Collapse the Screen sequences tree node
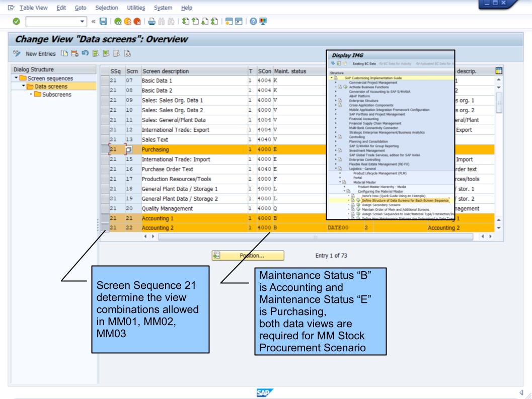 tap(16, 78)
